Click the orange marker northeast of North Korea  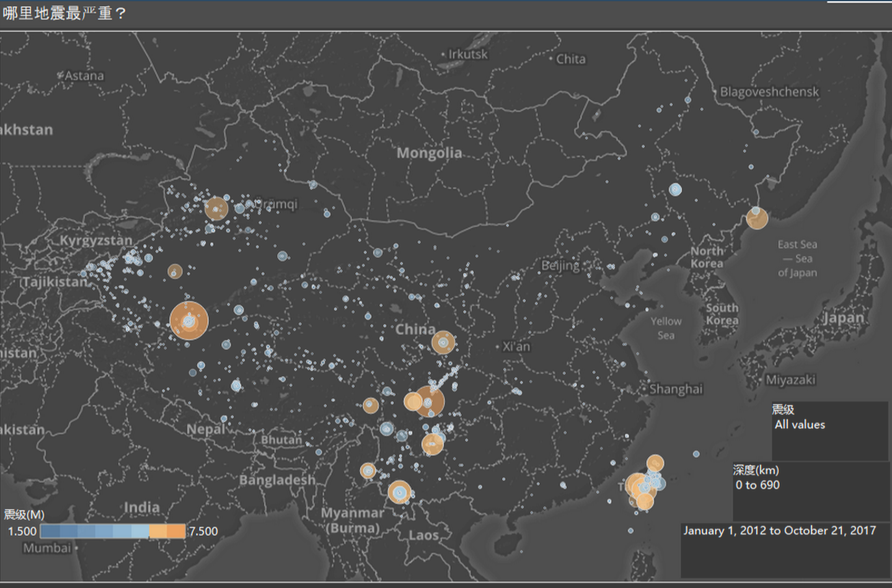(757, 218)
